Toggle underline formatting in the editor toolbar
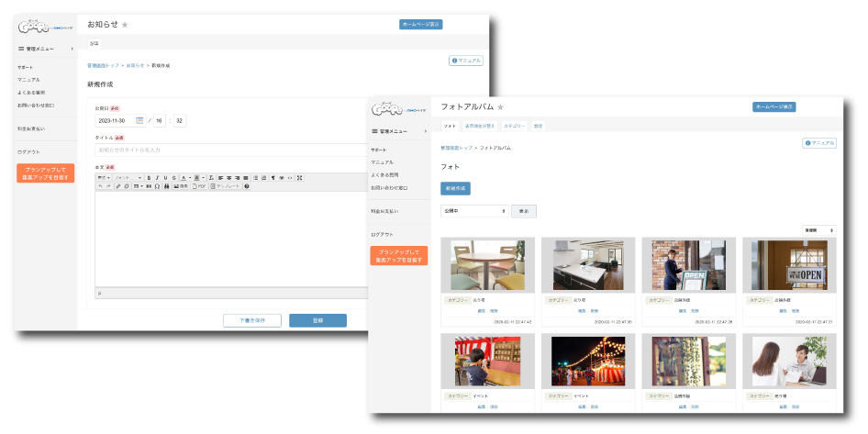The height and width of the screenshot is (434, 868). tap(165, 178)
